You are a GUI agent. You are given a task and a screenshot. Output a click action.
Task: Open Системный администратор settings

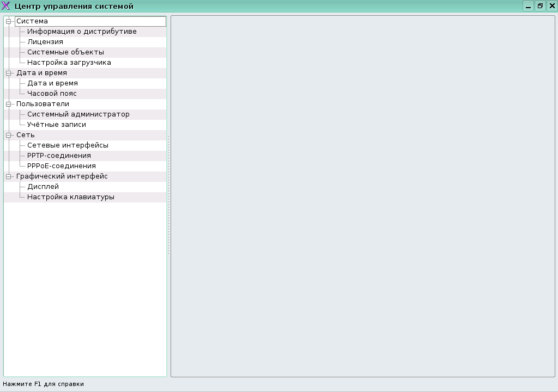(x=78, y=114)
